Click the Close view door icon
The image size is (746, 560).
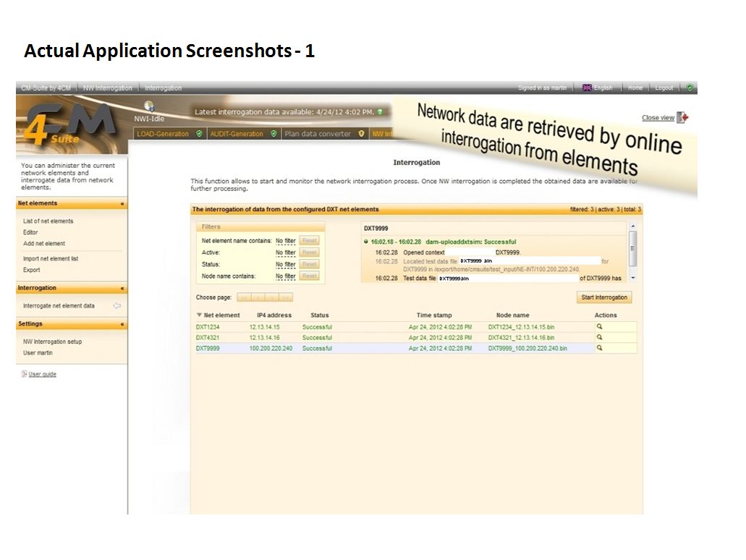coord(683,117)
